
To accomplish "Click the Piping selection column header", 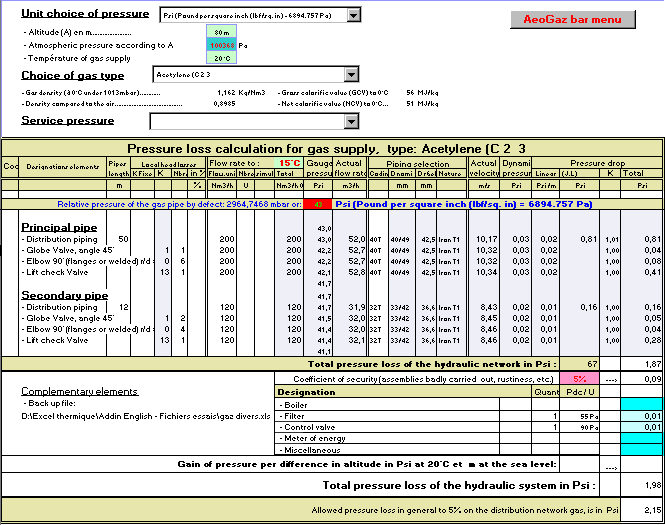I will pos(418,164).
